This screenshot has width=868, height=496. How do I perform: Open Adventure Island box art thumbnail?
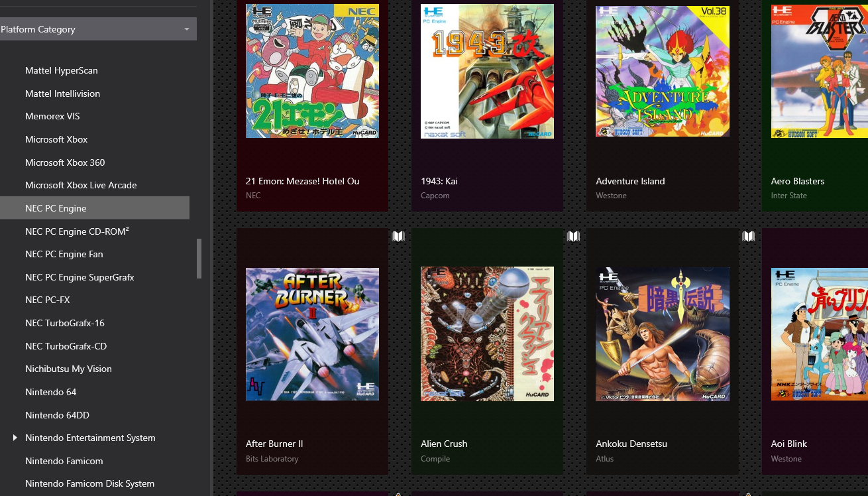click(663, 71)
